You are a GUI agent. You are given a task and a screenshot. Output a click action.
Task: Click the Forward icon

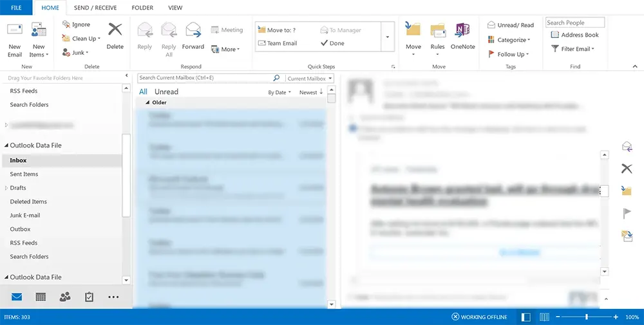tap(193, 30)
